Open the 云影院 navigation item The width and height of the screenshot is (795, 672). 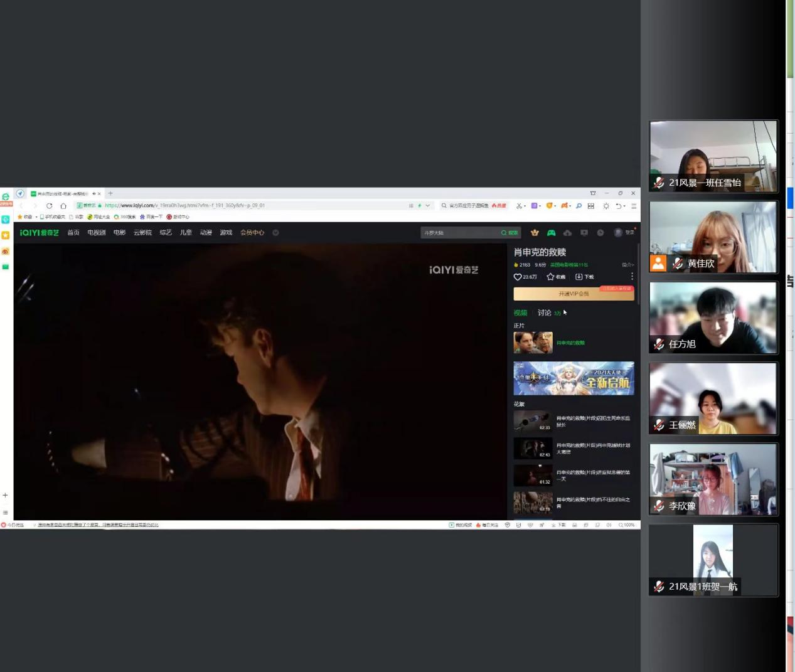pos(142,233)
